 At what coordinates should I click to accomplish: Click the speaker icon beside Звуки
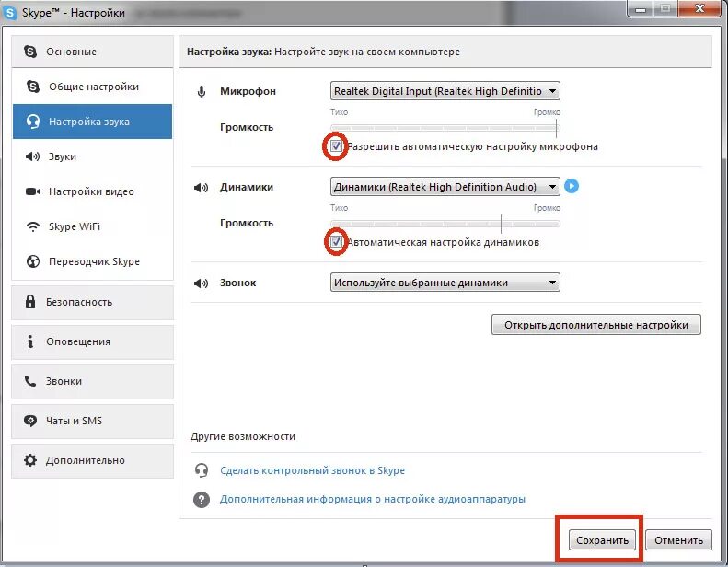[32, 156]
